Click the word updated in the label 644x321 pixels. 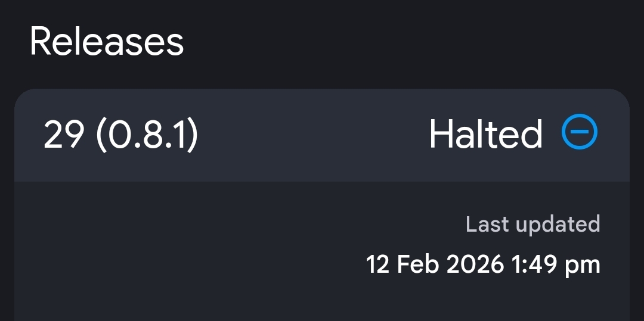coord(558,224)
